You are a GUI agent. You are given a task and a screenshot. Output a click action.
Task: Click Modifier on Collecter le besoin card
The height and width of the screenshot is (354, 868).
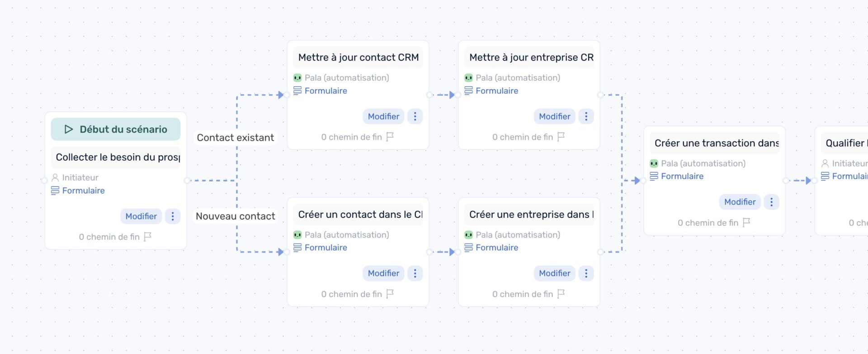click(141, 216)
